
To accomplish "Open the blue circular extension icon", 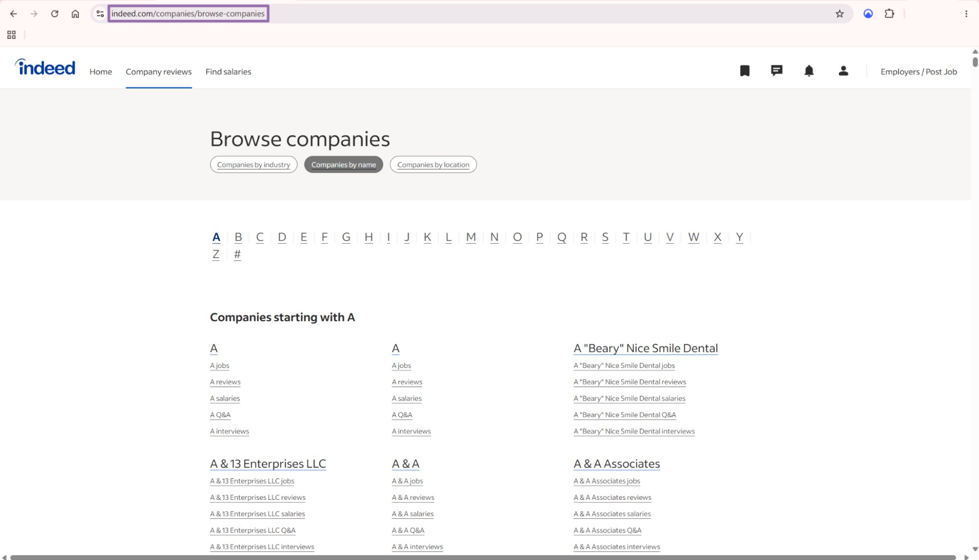I will point(868,14).
